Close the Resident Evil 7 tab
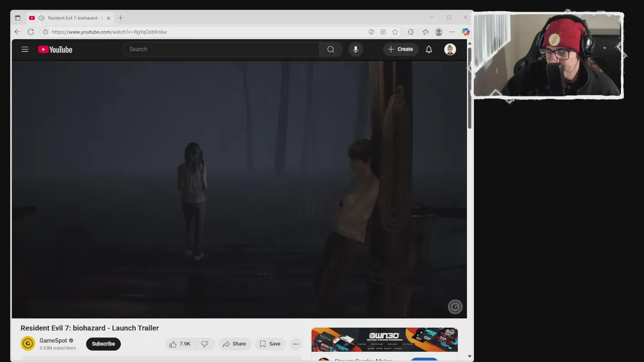 108,18
